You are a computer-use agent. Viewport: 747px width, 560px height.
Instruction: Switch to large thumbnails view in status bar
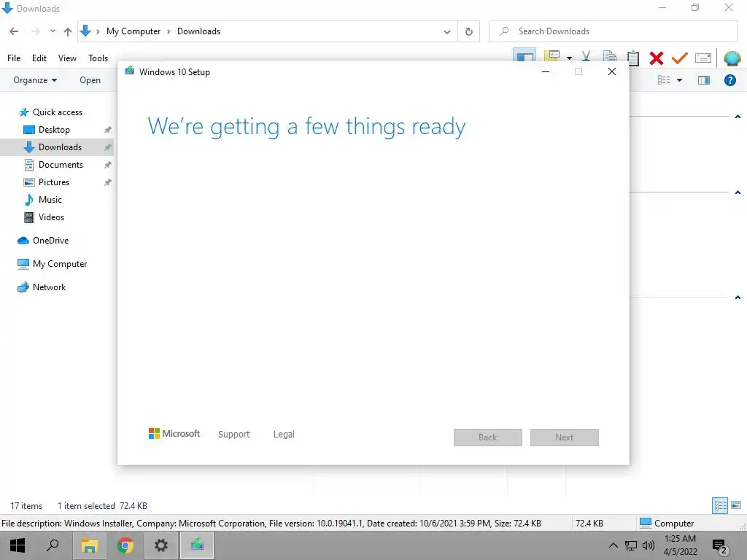click(x=736, y=505)
